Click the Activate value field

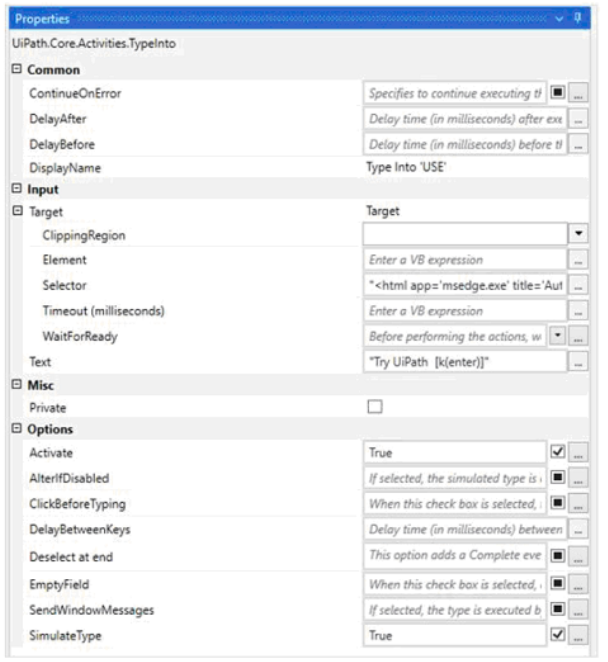pyautogui.click(x=455, y=453)
